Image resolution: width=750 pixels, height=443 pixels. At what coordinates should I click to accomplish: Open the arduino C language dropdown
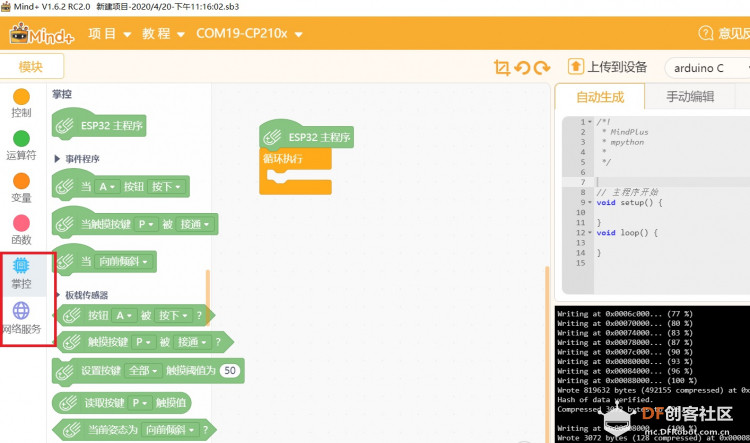click(x=707, y=68)
